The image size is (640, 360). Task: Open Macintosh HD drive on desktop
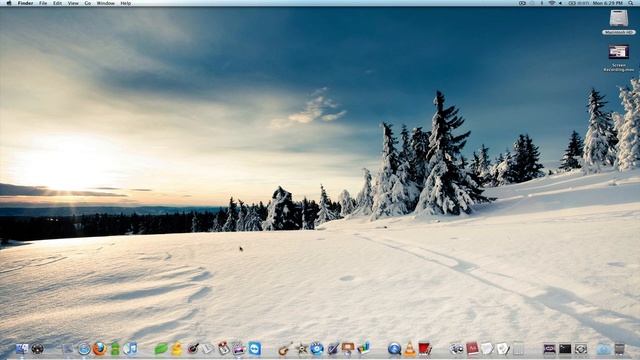(x=619, y=22)
